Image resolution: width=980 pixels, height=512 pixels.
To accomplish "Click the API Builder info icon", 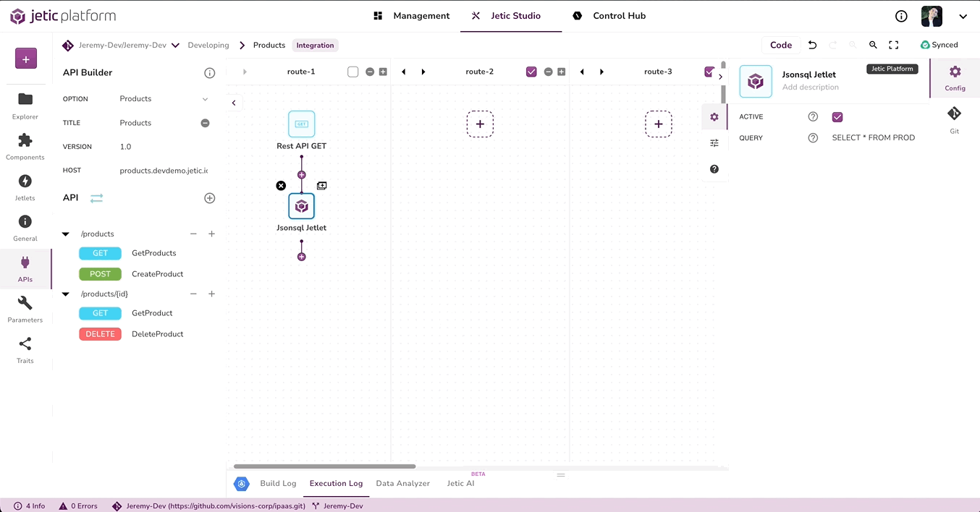I will click(210, 73).
